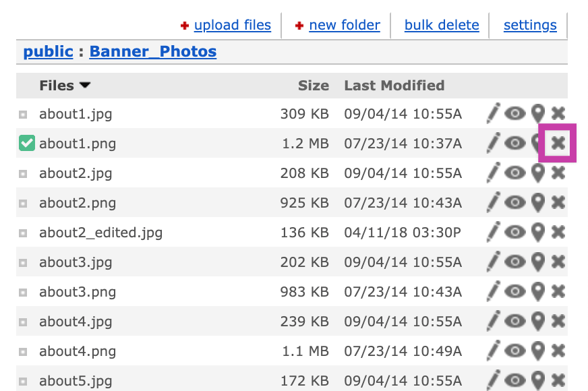Screen dimensions: 588x391
Task: Check the box next to about2.jpg
Action: coord(23,174)
